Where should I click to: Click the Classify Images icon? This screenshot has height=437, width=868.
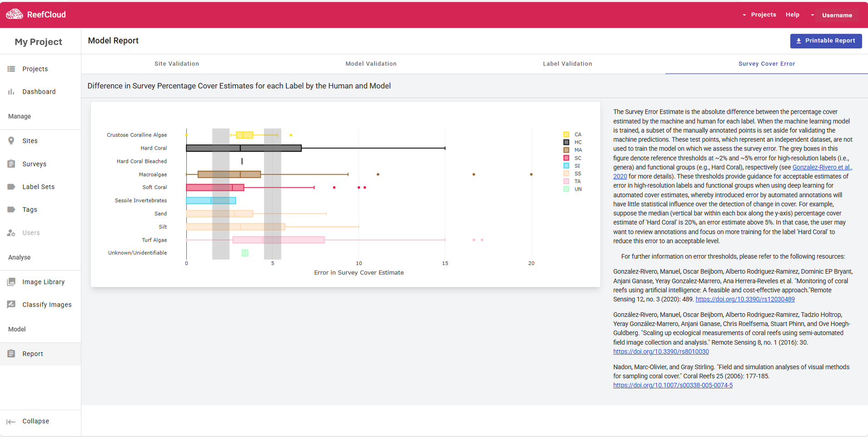[x=11, y=305]
